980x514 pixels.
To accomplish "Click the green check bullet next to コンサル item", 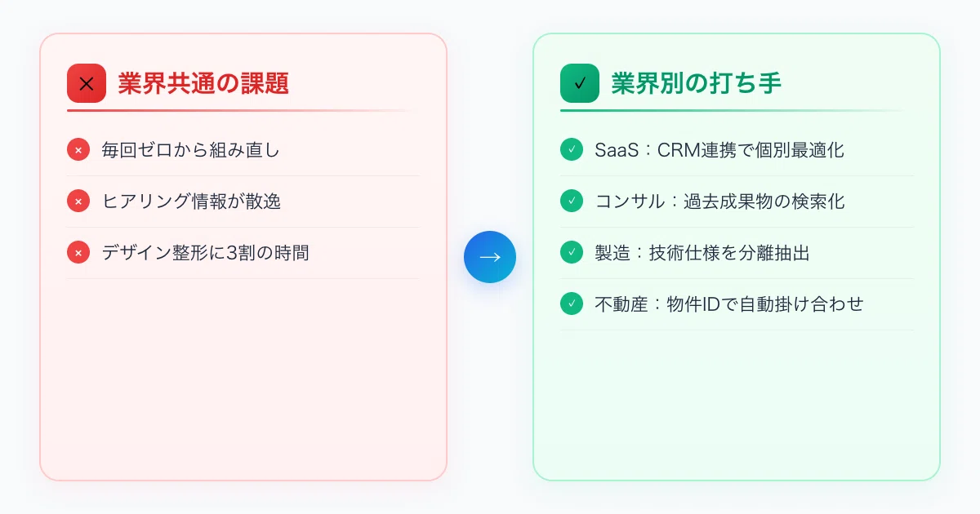I will click(x=572, y=202).
